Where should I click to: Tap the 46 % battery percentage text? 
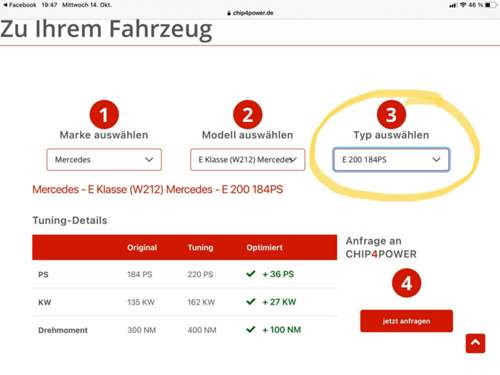click(x=476, y=5)
